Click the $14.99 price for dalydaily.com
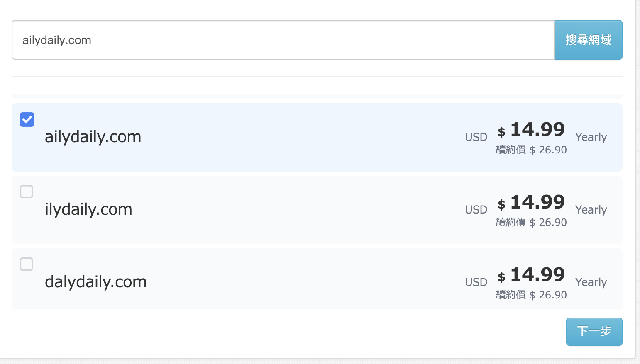 click(531, 275)
